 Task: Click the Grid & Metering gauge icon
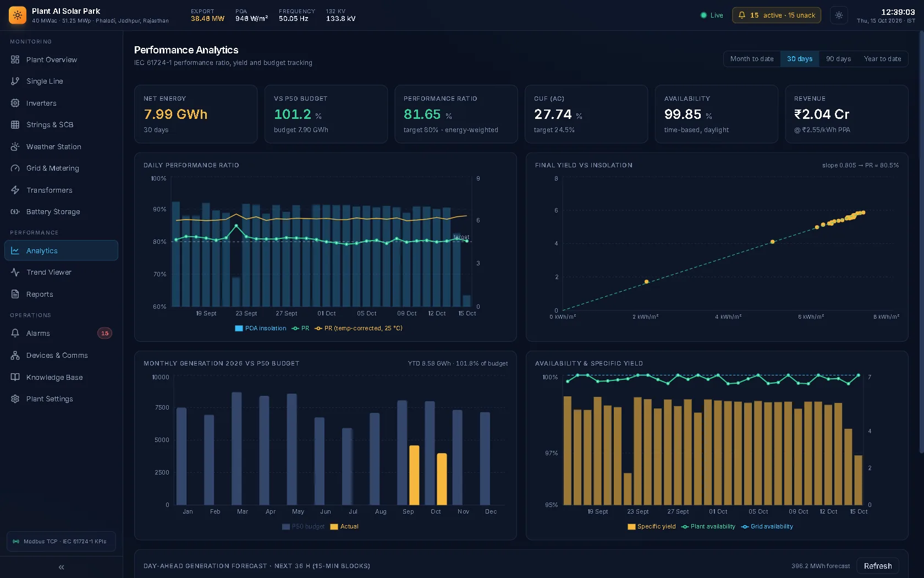[x=15, y=168]
